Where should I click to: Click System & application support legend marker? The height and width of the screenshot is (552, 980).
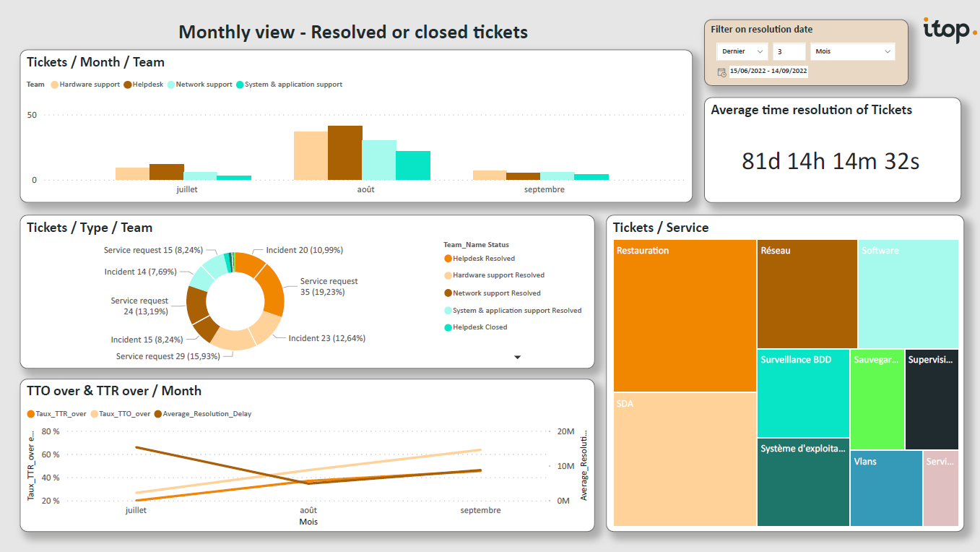click(240, 85)
